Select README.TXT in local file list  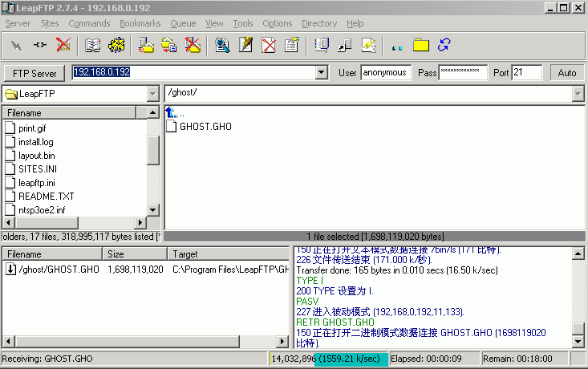coord(46,196)
